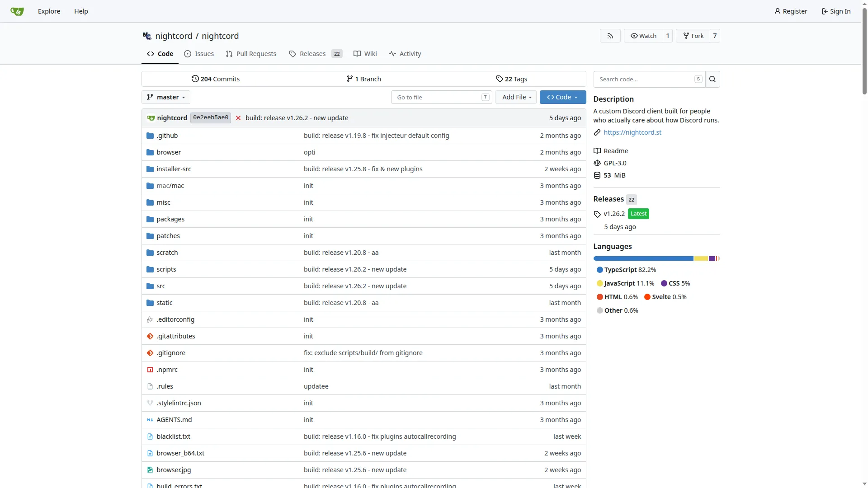Click the Sign In link

coord(836,11)
